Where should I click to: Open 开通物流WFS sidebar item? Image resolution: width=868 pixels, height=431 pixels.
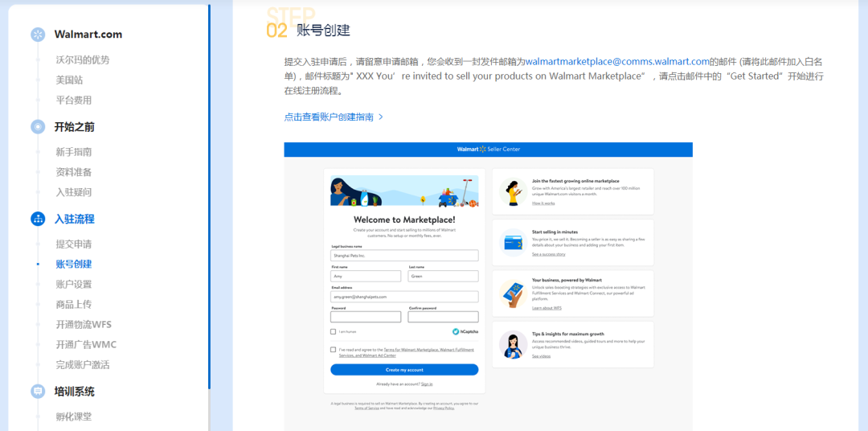tap(84, 325)
